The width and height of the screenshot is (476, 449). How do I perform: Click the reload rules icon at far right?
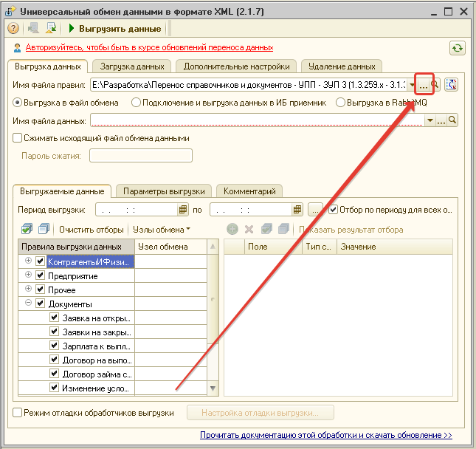(x=452, y=85)
